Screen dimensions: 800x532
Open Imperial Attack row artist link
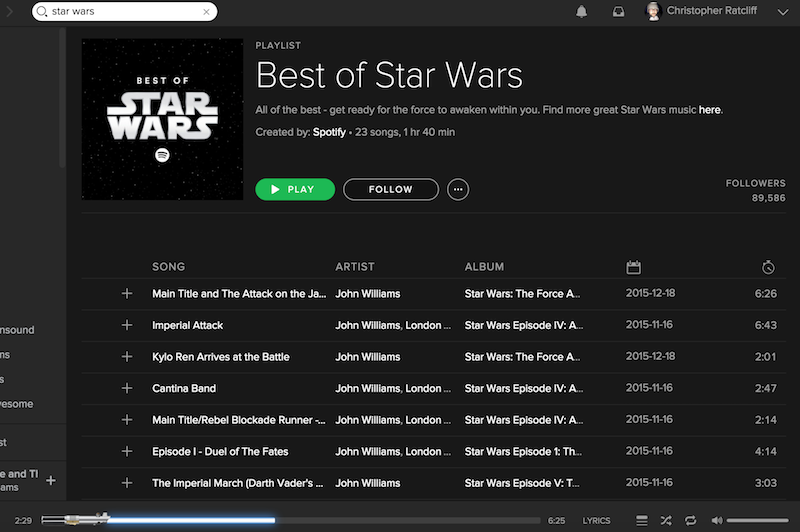pos(393,325)
